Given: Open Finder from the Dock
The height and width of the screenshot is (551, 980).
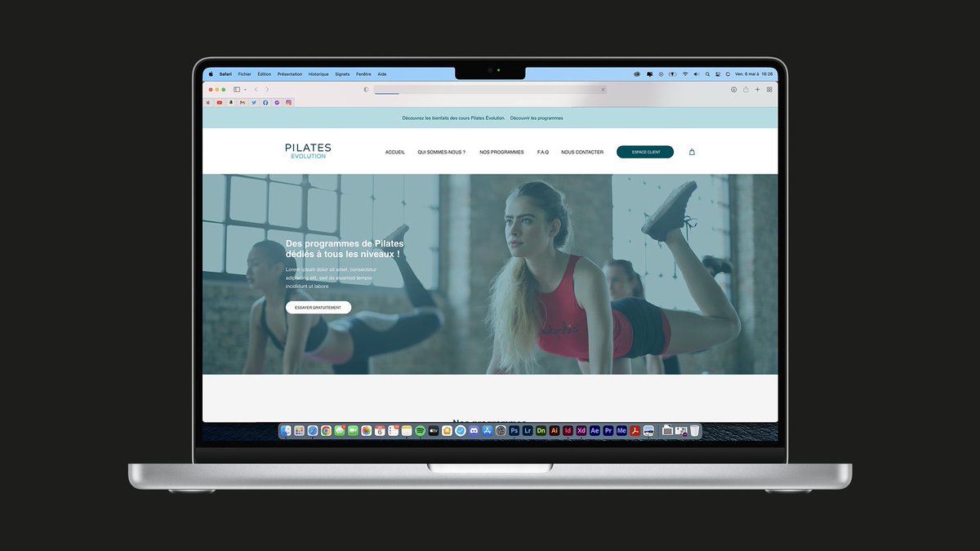Looking at the screenshot, I should tap(285, 430).
